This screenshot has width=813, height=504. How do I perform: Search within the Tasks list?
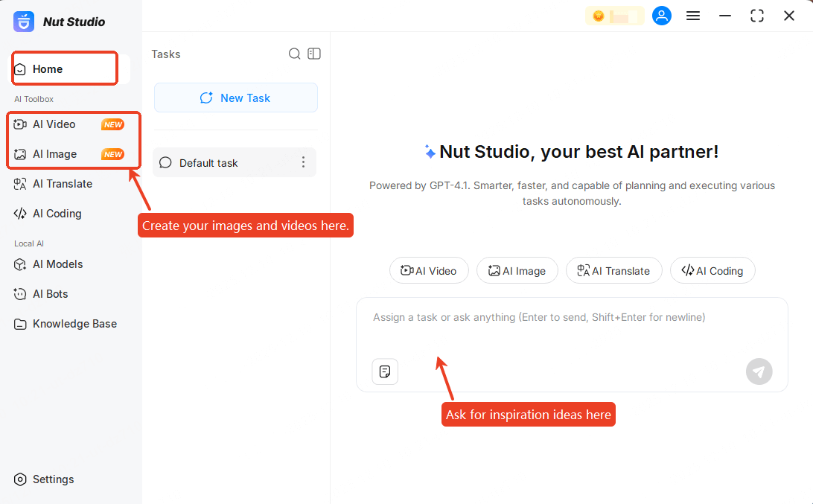click(x=295, y=54)
